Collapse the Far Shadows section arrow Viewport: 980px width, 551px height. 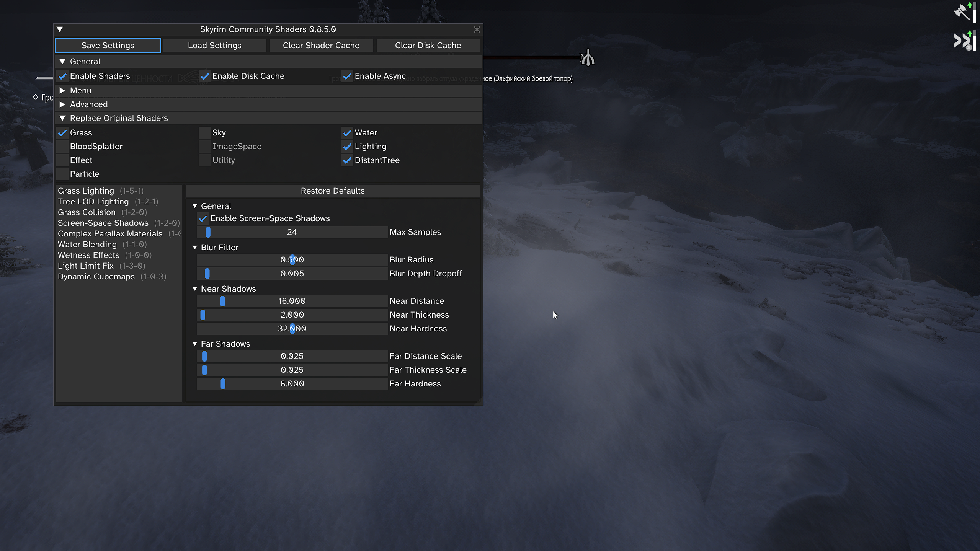(195, 344)
